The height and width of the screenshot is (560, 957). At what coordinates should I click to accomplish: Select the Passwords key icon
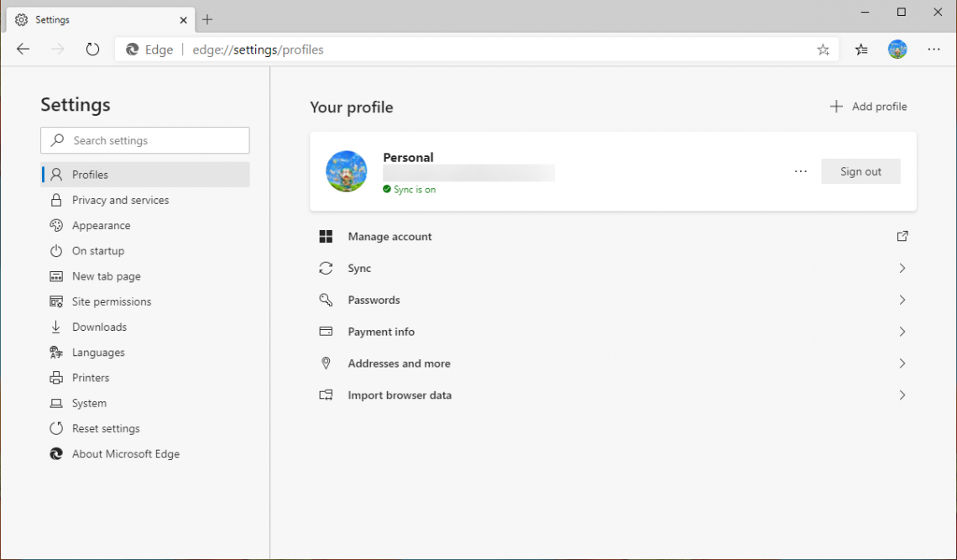pos(326,300)
